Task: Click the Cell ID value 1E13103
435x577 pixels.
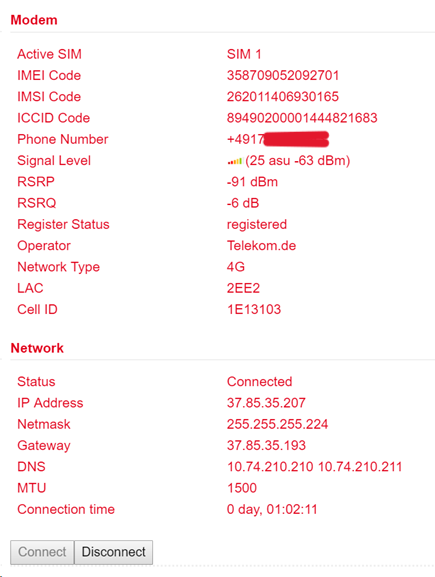Action: 254,309
